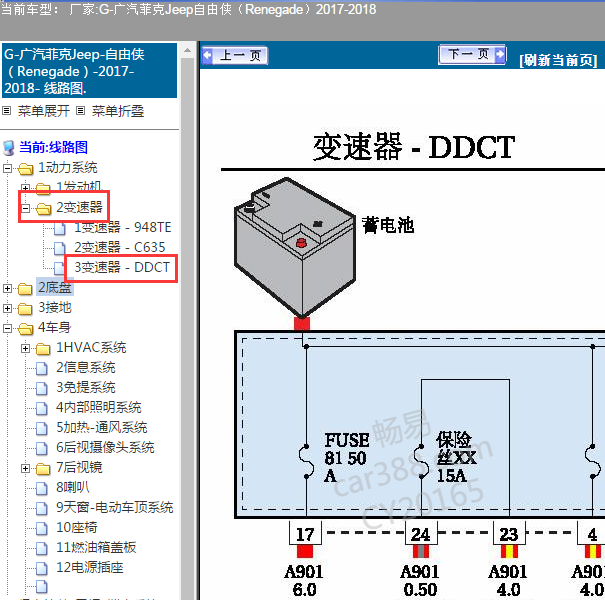Click page icon of 5加热-通风系统
The image size is (605, 600).
[42, 428]
